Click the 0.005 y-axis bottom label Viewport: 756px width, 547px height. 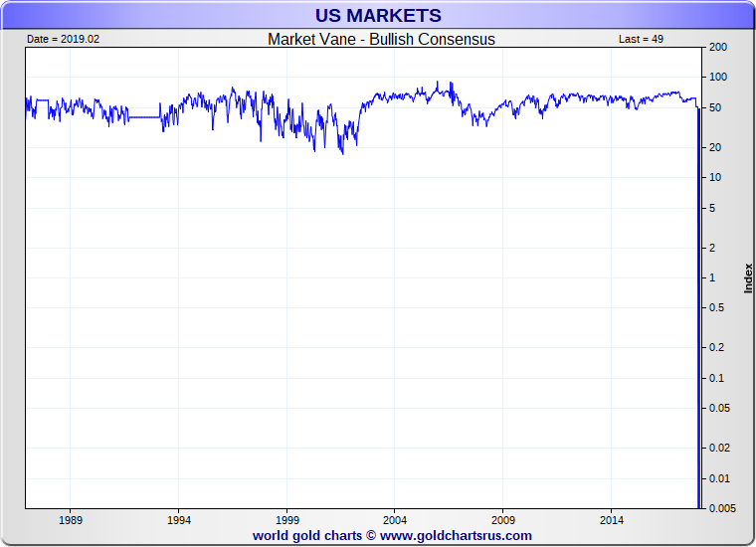pos(722,508)
